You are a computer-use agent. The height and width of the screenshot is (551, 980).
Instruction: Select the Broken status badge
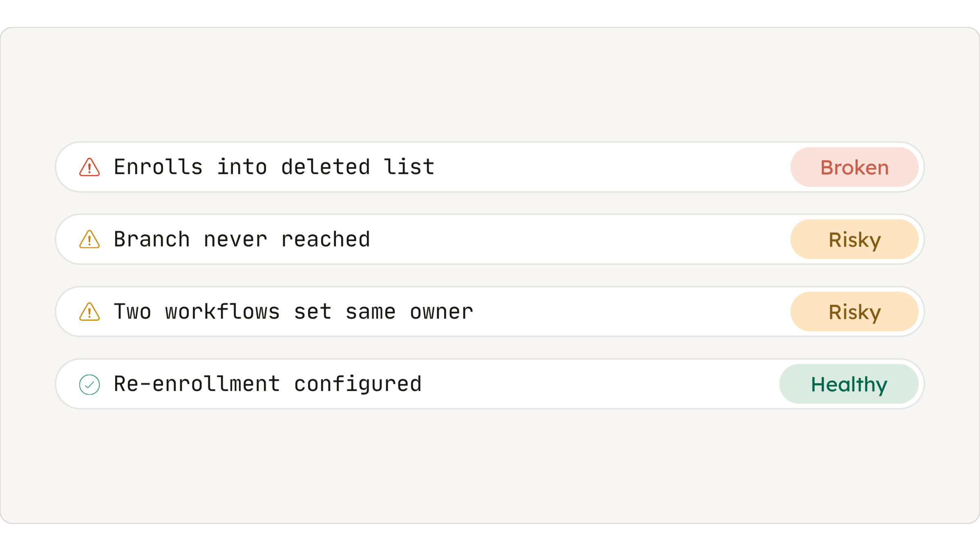tap(854, 167)
